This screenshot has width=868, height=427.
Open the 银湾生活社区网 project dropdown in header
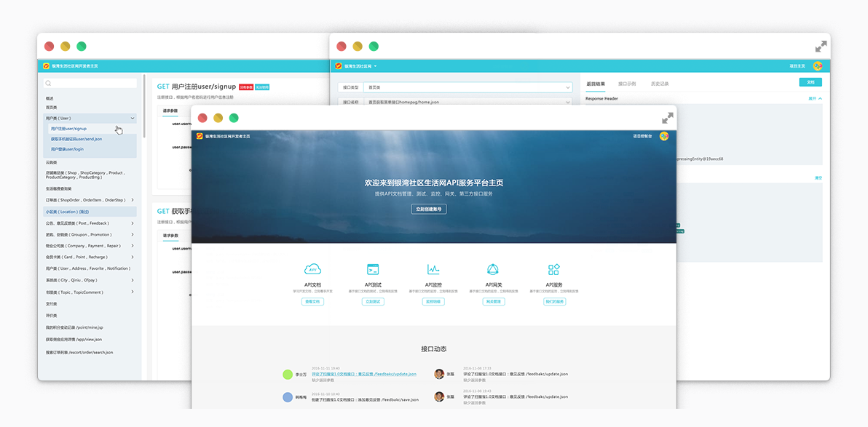tap(360, 65)
